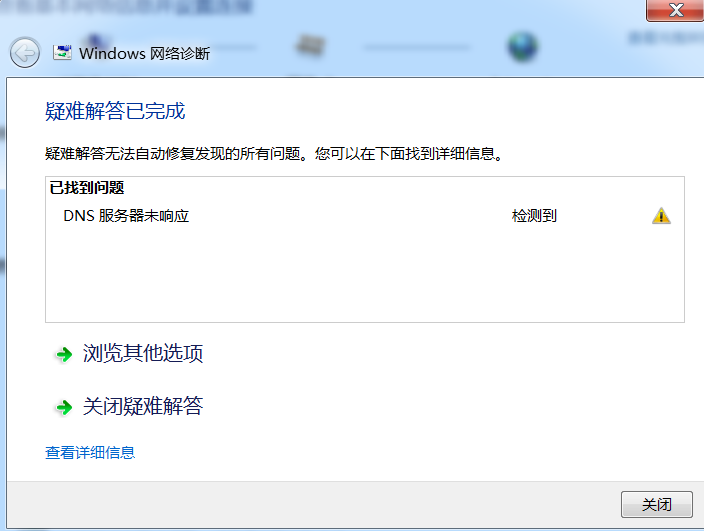Image resolution: width=704 pixels, height=531 pixels.
Task: Click the green arrow beside 浏览其他选项
Action: coord(64,355)
